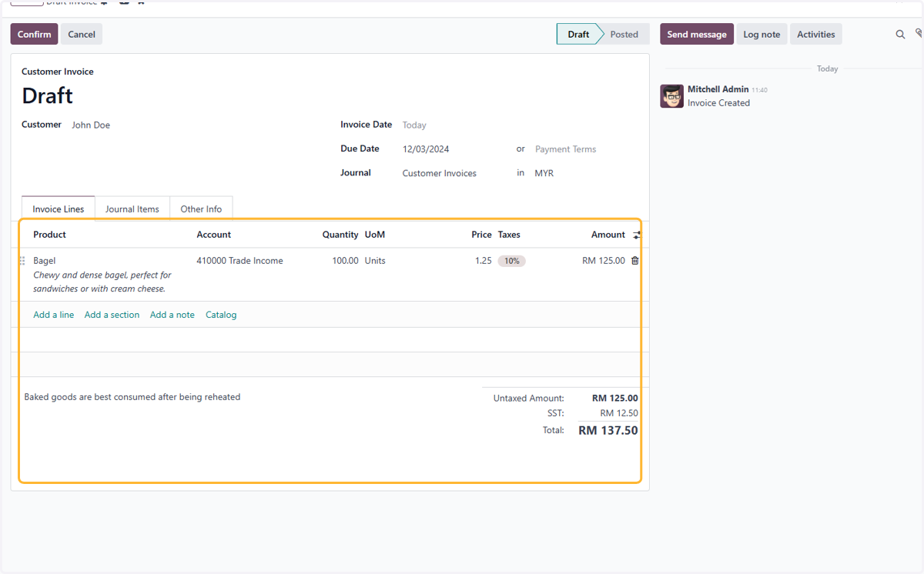Edit the quantity 100.00 cell
924x574 pixels.
(345, 261)
